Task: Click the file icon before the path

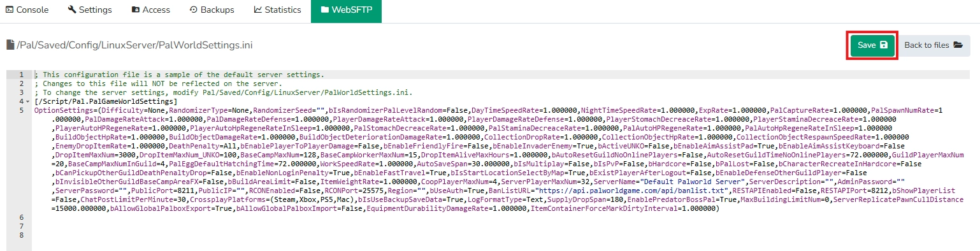Action: point(10,45)
